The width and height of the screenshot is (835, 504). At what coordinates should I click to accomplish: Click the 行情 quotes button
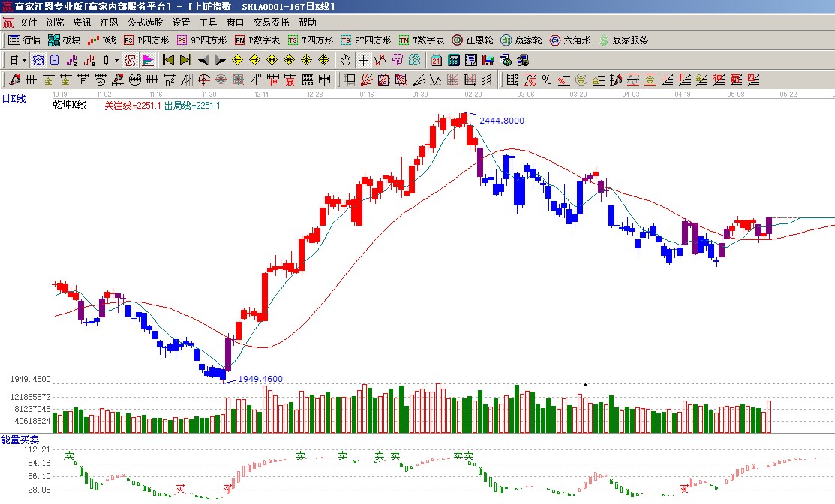[x=24, y=40]
